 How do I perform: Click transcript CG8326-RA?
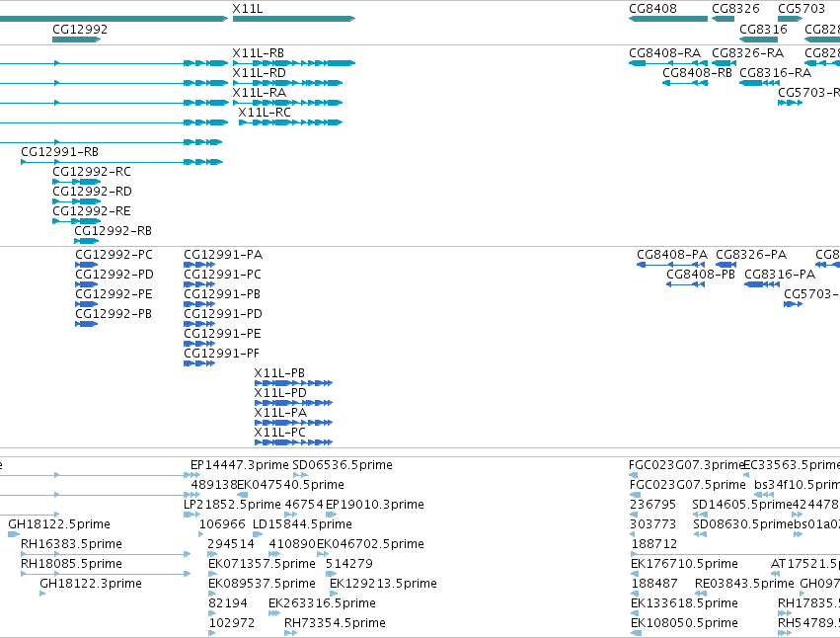pos(724,63)
